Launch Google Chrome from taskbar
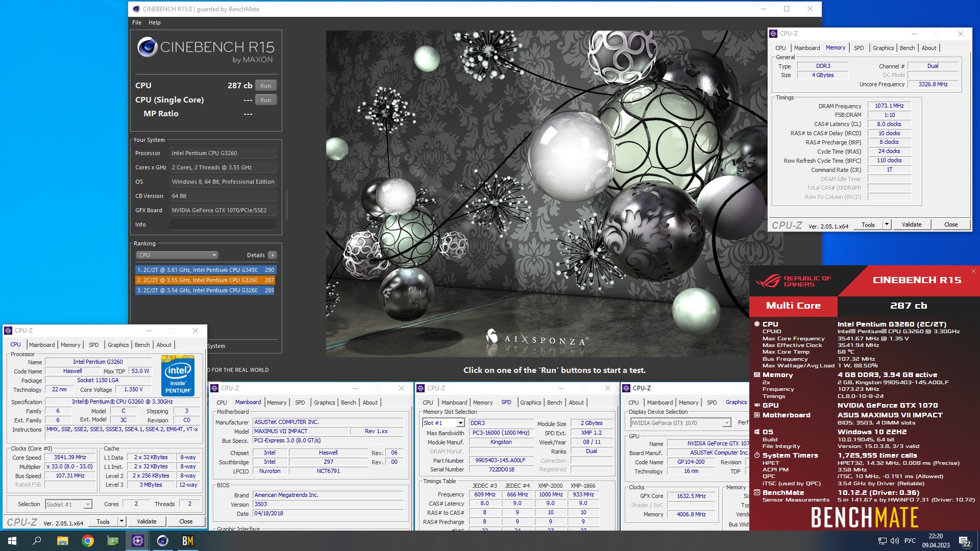The width and height of the screenshot is (980, 551). [88, 541]
